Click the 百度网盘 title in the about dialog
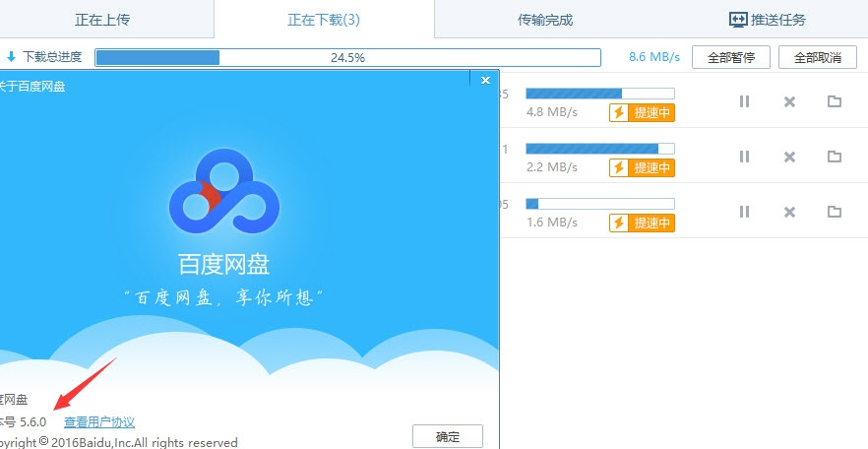This screenshot has width=868, height=449. point(223,265)
